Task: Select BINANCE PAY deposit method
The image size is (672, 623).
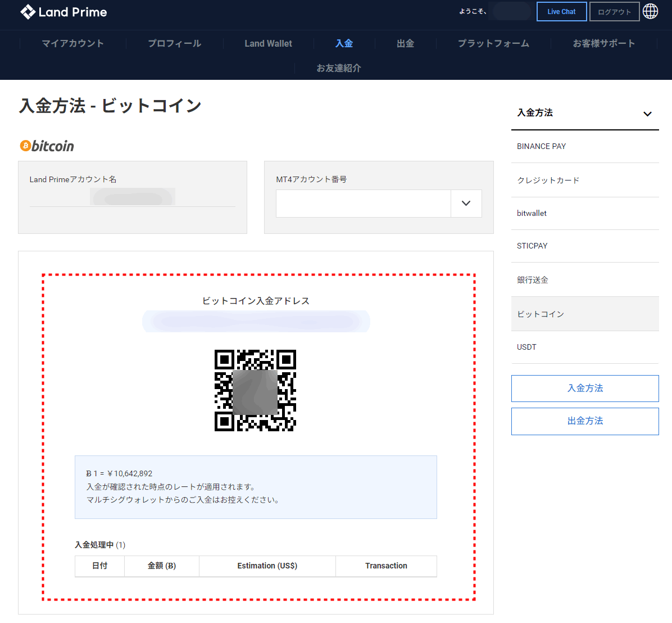Action: [584, 146]
